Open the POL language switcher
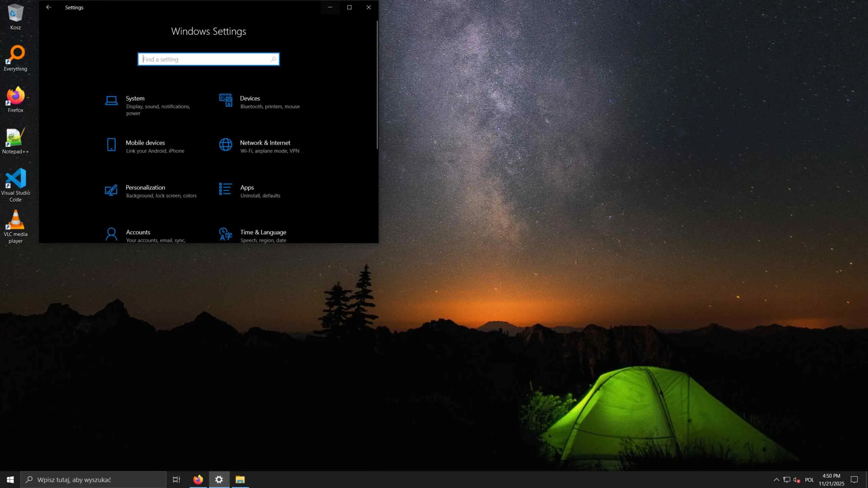The image size is (868, 488). (809, 480)
